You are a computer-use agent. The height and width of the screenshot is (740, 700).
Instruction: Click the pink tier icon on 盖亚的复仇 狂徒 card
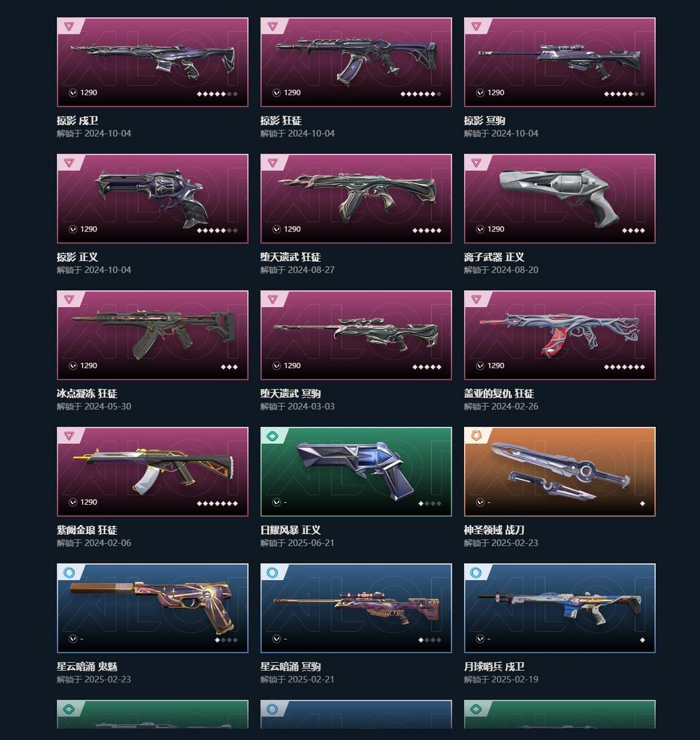(476, 299)
